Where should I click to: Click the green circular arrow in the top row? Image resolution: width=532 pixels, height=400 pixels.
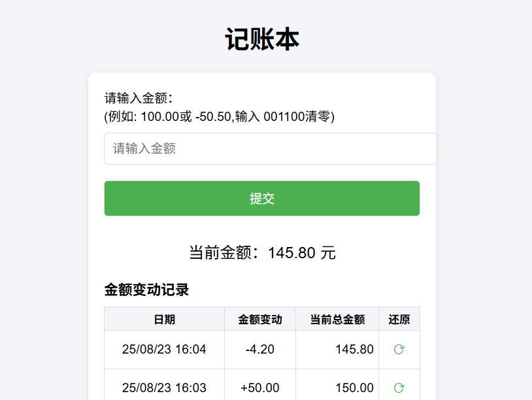399,350
